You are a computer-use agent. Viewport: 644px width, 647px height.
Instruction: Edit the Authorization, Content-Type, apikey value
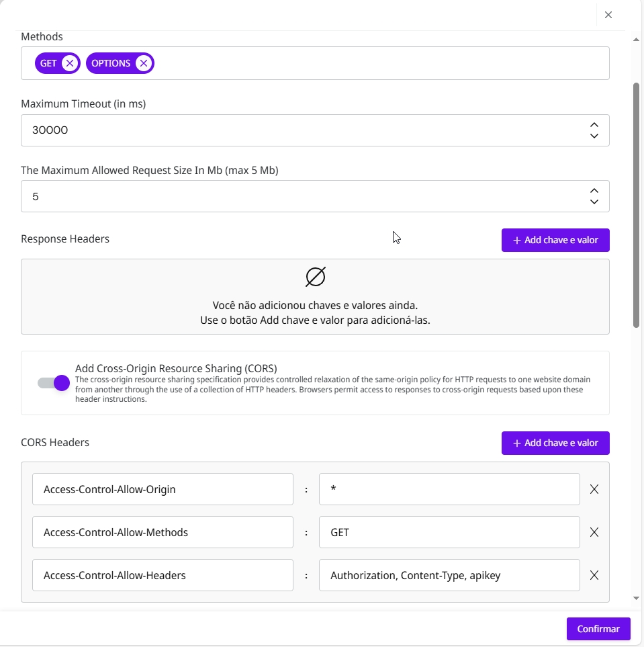(x=449, y=575)
